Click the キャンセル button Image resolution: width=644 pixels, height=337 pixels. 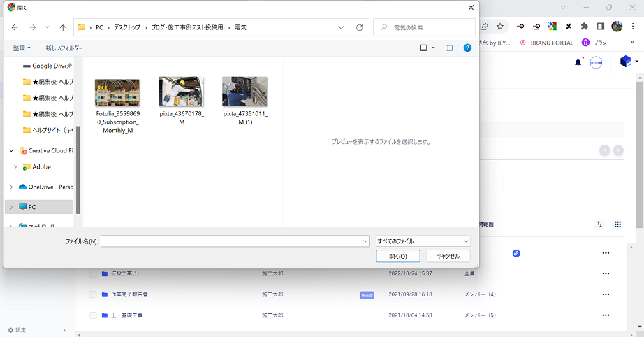(x=448, y=256)
